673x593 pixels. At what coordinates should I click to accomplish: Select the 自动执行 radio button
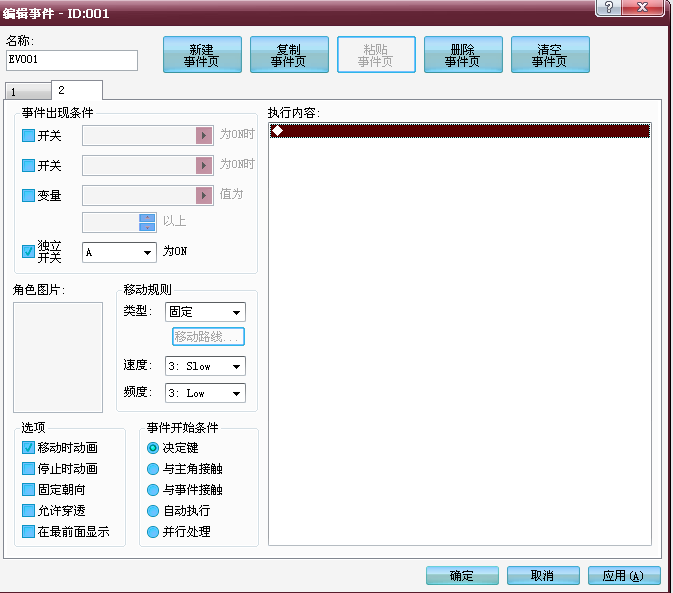(x=153, y=511)
